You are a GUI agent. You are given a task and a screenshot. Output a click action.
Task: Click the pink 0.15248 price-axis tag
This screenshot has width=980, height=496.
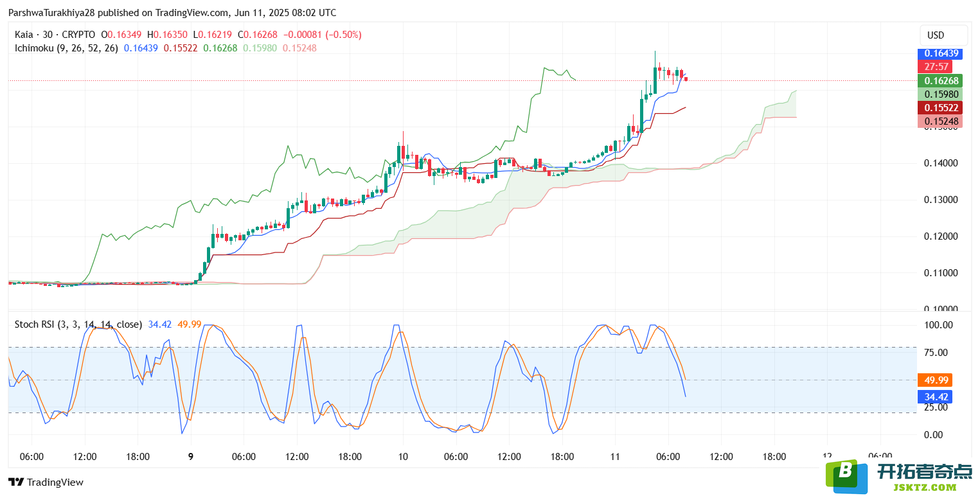coord(940,121)
